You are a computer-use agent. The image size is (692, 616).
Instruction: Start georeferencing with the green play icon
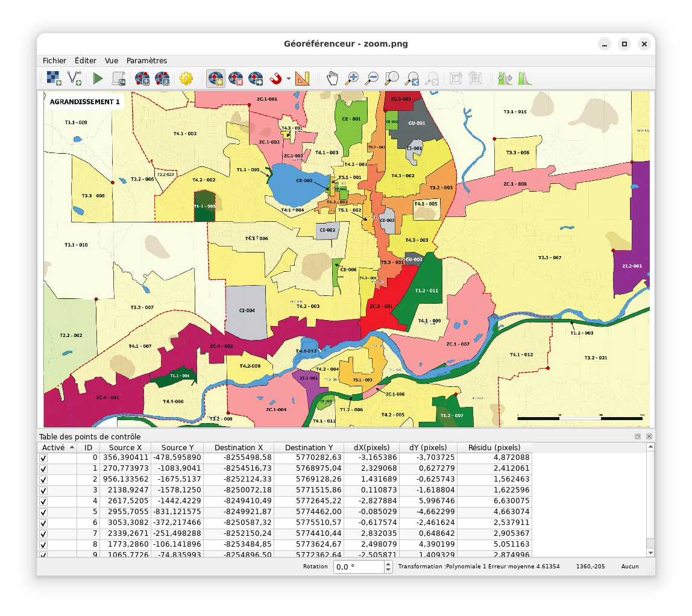98,78
